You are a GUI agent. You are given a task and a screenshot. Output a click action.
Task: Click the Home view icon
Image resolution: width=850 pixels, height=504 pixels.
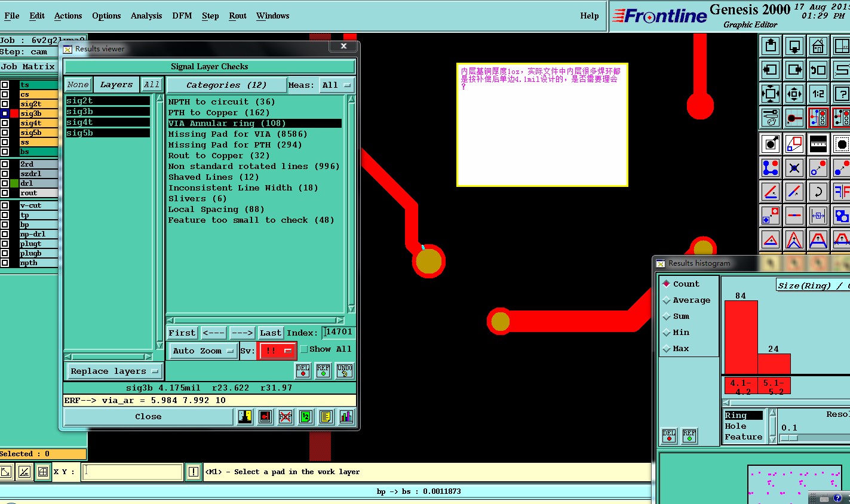(818, 46)
